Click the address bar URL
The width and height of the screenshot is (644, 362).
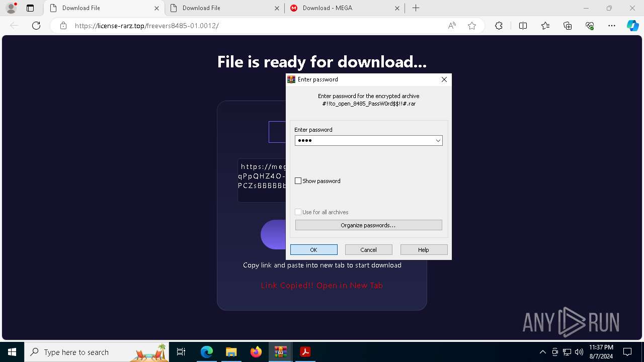click(147, 26)
